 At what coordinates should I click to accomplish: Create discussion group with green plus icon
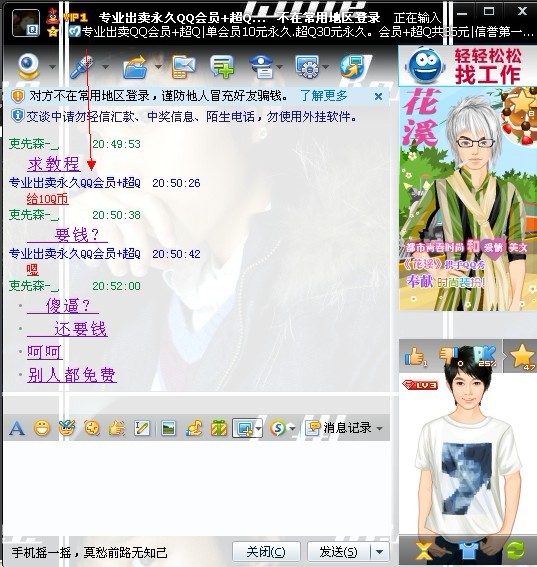tap(222, 67)
